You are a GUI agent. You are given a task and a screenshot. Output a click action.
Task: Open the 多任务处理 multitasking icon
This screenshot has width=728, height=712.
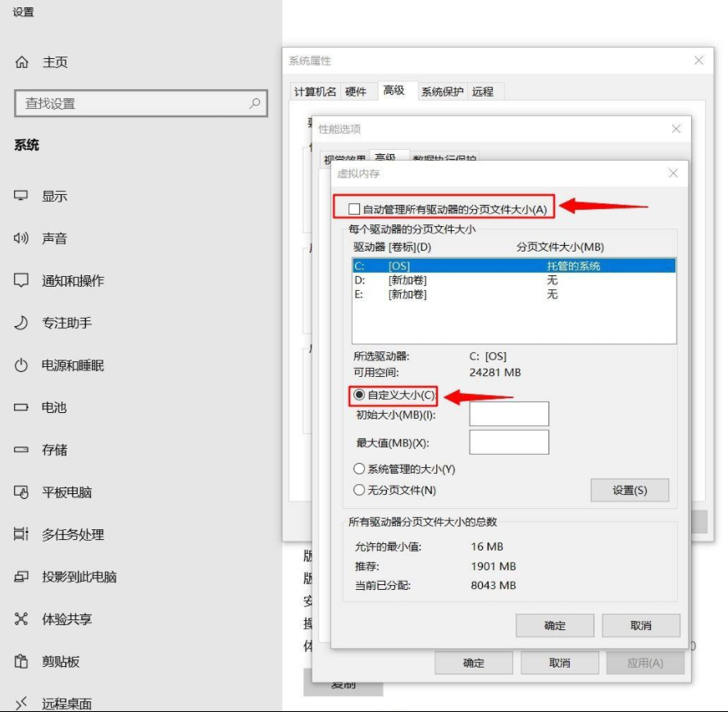[x=20, y=534]
